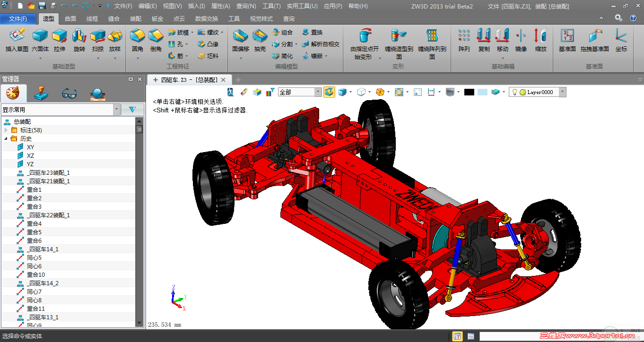Viewport: 644px width, 342px height.
Task: Switch to the 钣金 ribbon tab
Action: (x=157, y=19)
